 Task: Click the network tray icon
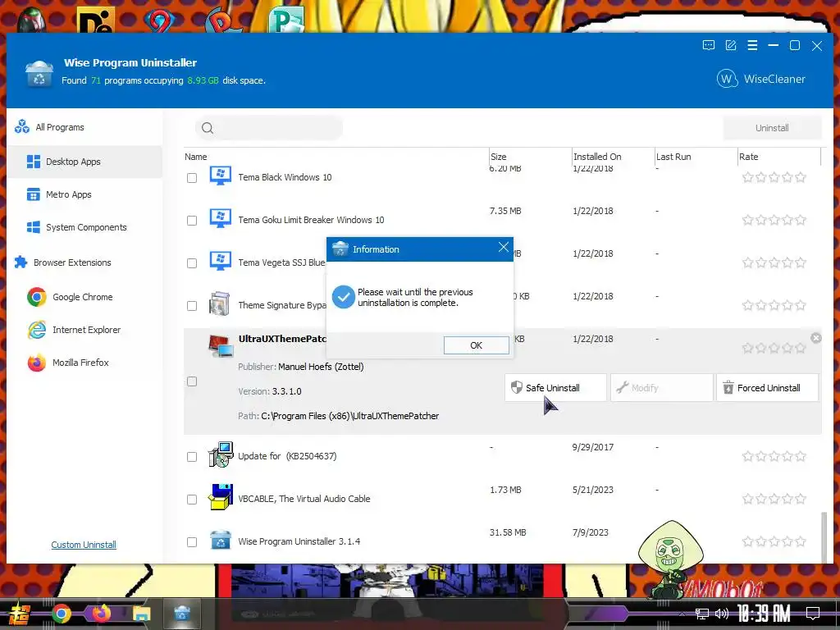point(702,614)
